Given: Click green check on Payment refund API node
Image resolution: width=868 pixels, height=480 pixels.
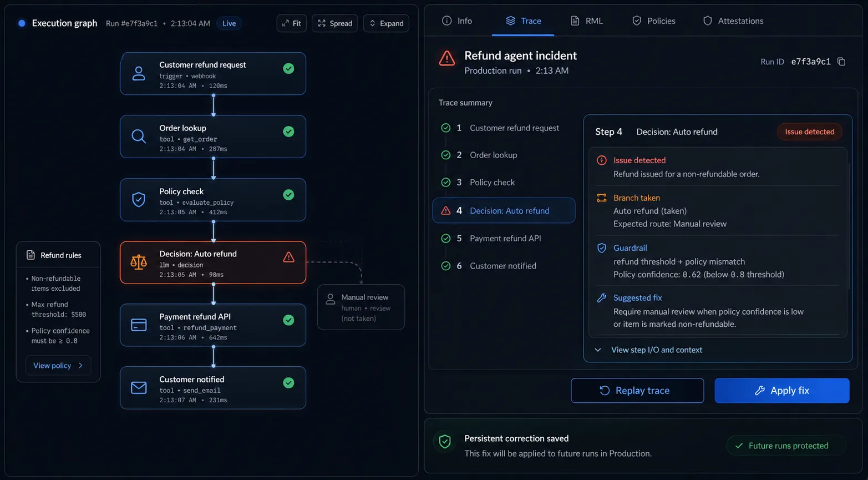Looking at the screenshot, I should coord(288,320).
